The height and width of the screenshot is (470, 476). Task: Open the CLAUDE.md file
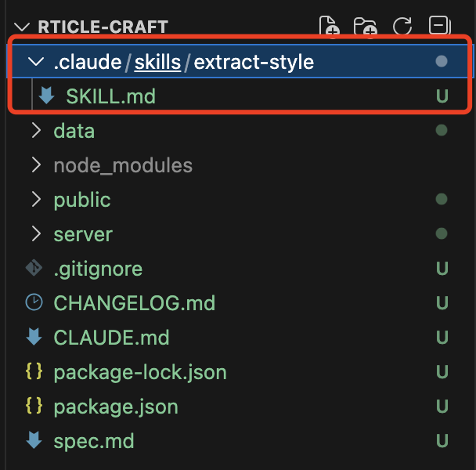tap(111, 338)
